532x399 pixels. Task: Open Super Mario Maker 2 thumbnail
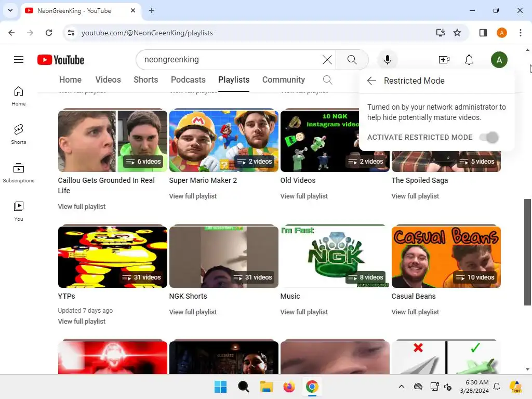[x=224, y=141]
